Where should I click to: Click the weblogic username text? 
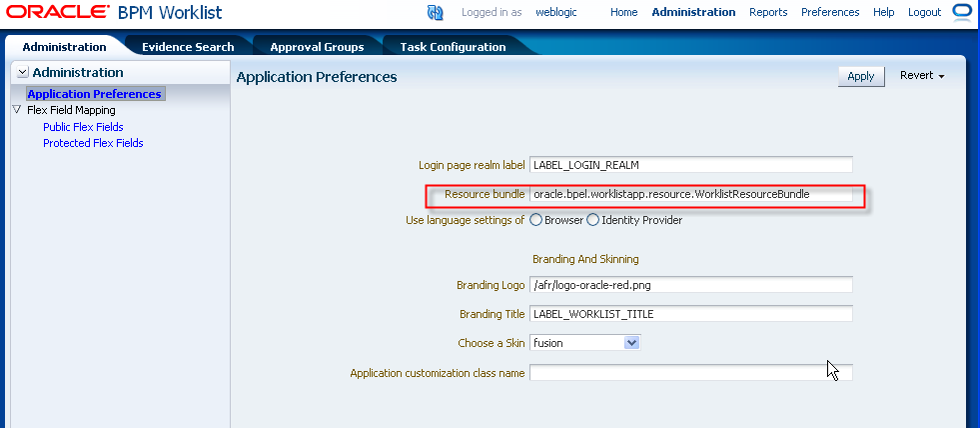pos(556,12)
